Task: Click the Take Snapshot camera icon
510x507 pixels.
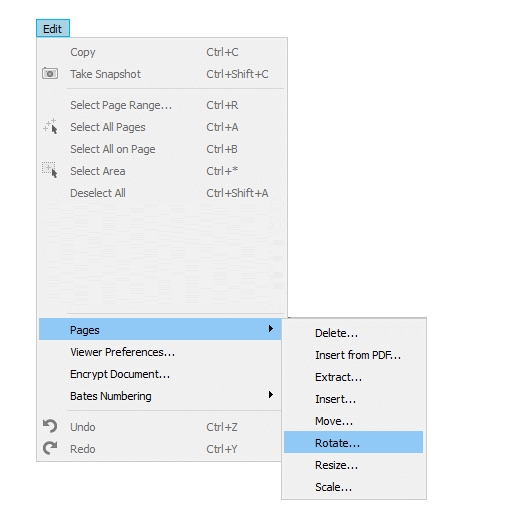Action: coord(50,74)
